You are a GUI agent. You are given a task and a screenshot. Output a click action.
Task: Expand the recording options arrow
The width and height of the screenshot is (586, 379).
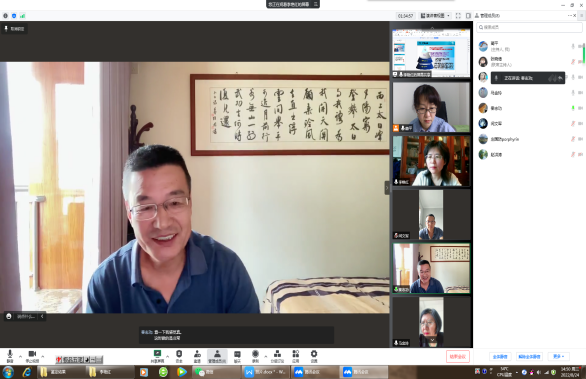266,356
